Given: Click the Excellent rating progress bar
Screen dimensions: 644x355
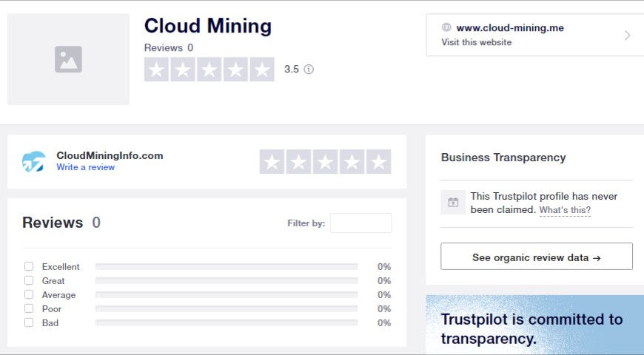Looking at the screenshot, I should point(227,267).
